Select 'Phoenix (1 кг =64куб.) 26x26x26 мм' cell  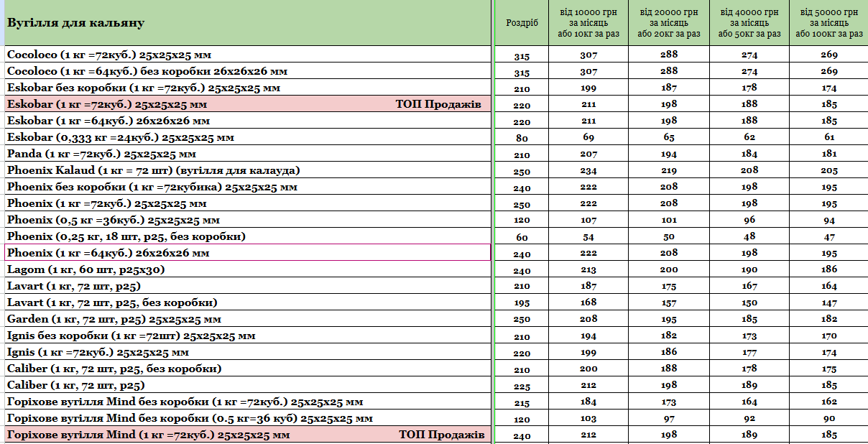pos(247,253)
